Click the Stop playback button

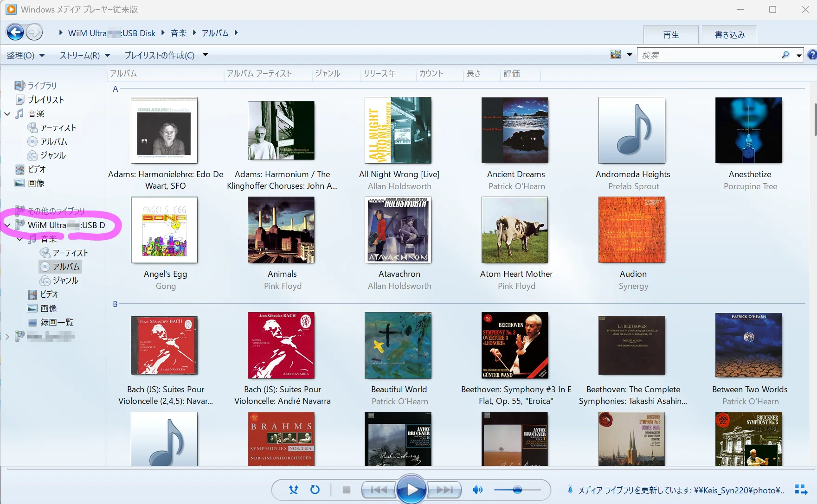click(346, 490)
